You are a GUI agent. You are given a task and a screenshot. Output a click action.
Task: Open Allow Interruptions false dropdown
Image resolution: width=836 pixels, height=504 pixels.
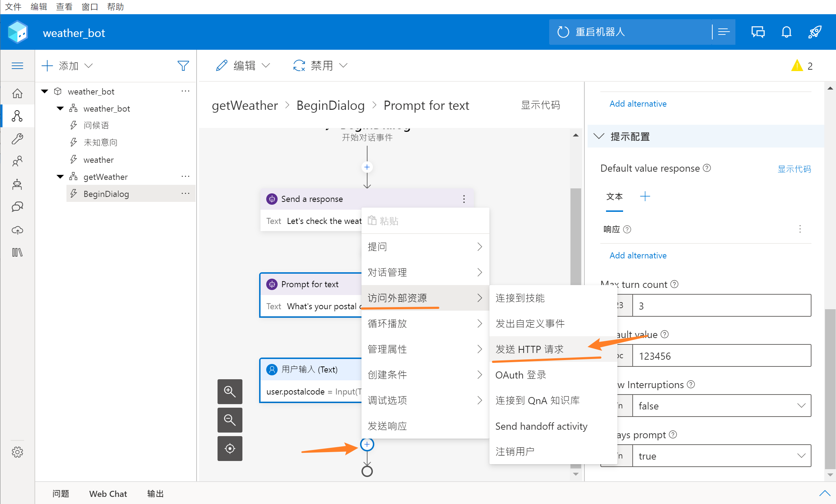[x=722, y=406]
